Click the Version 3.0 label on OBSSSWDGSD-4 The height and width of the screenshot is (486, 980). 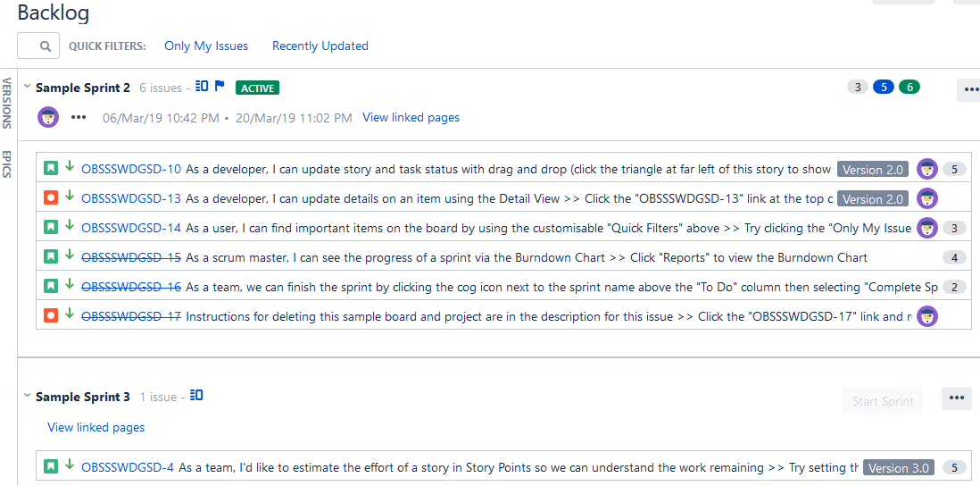click(899, 468)
